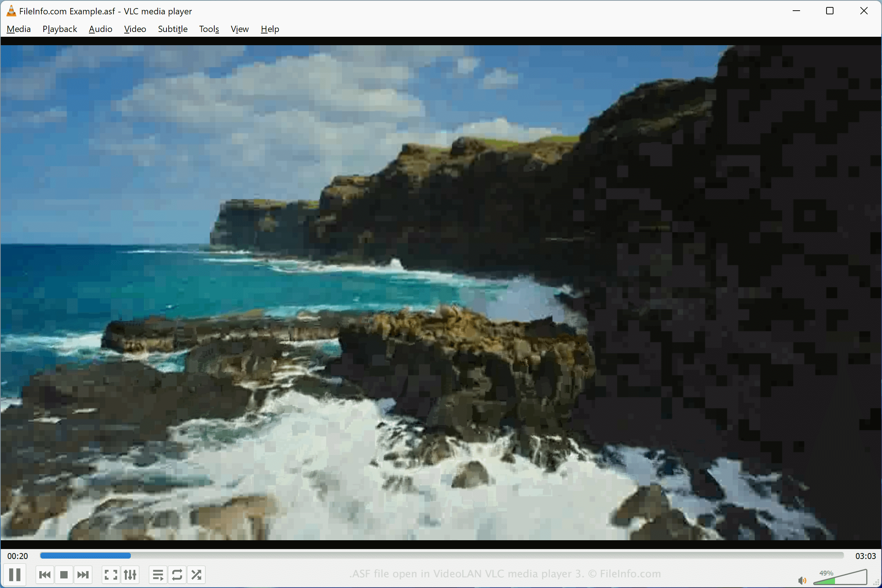The height and width of the screenshot is (588, 882).
Task: Click the VLC cone icon in title bar
Action: (11, 11)
